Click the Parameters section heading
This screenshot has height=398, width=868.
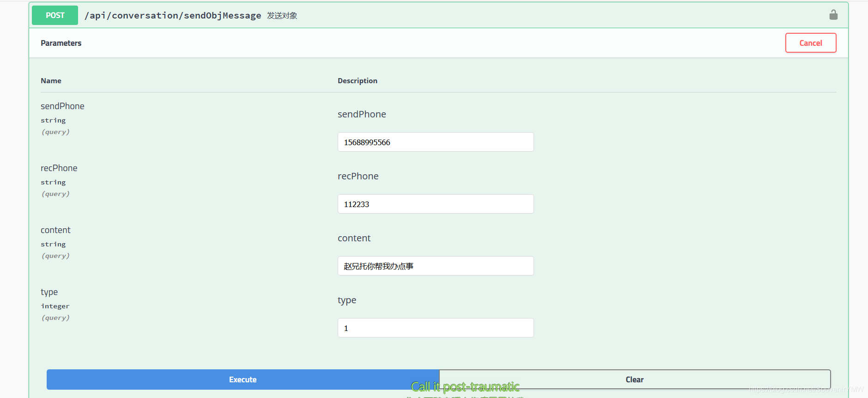click(61, 43)
